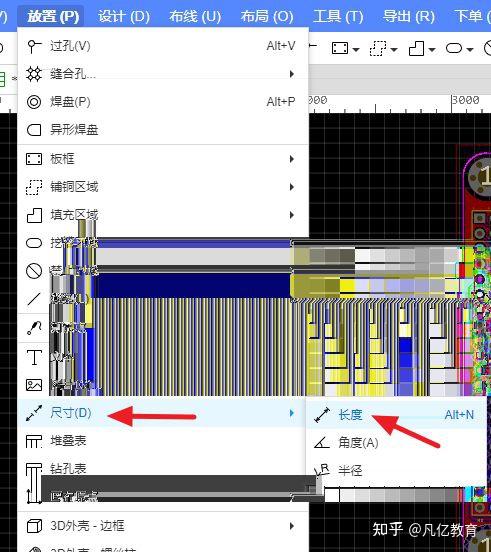Click the Image insert icon in menu

pos(34,385)
